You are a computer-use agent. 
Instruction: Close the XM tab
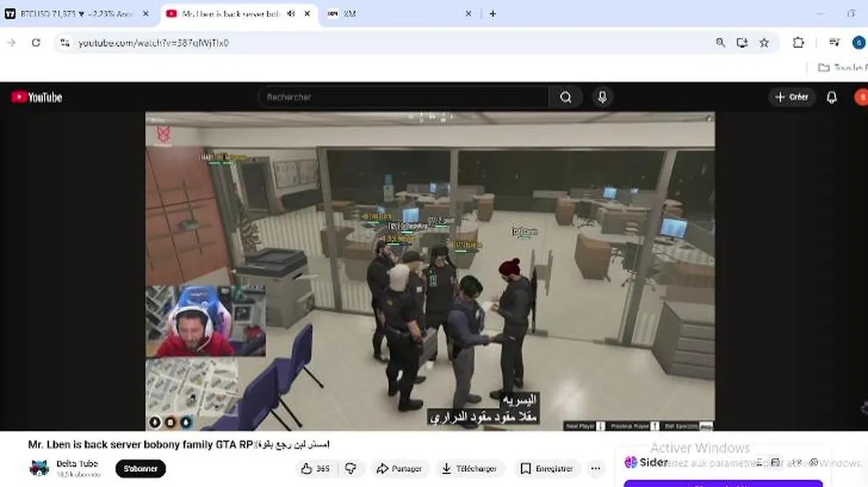pyautogui.click(x=468, y=14)
